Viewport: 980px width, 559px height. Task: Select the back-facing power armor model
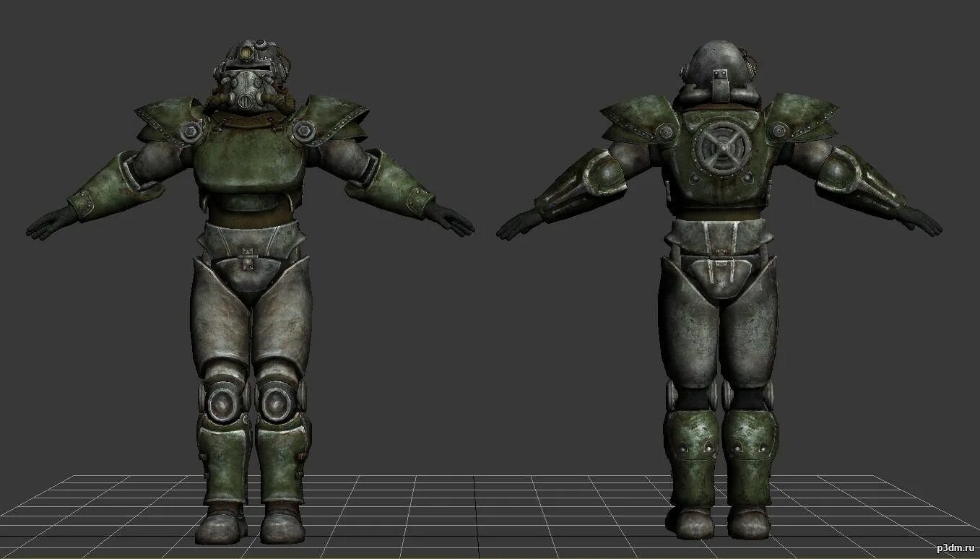coord(719,289)
